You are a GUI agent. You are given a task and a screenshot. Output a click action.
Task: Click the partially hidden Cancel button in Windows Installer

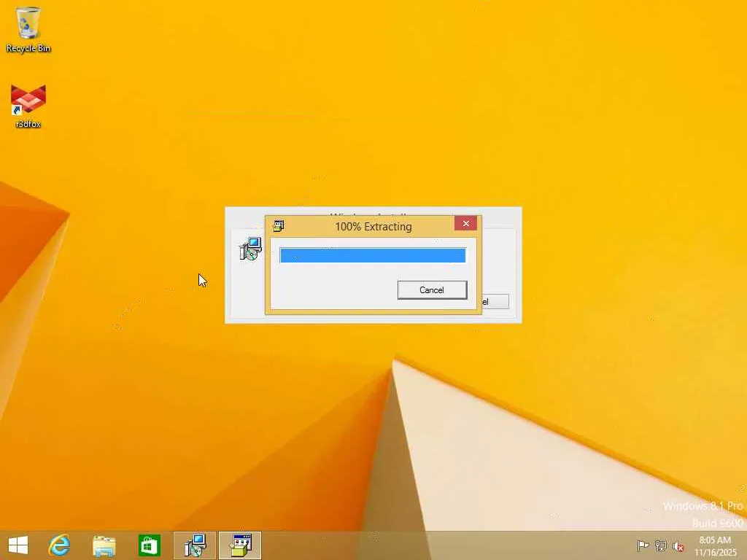(495, 301)
